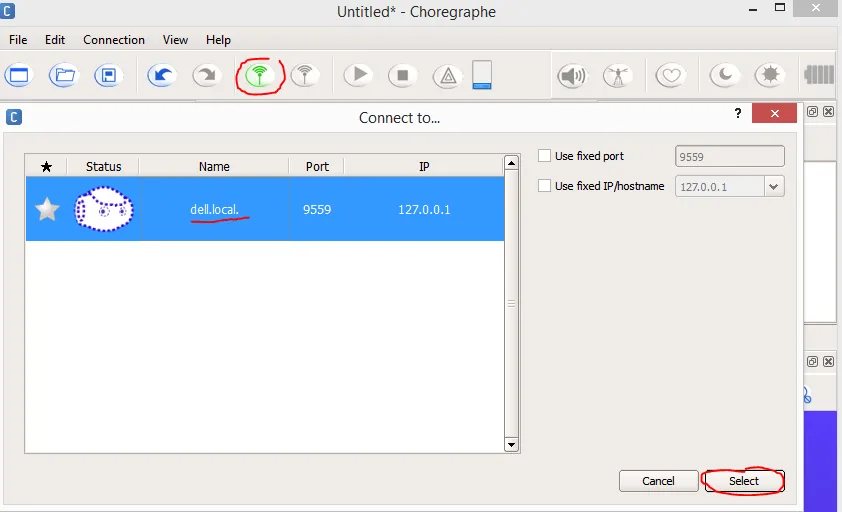Open the Edit menu

pyautogui.click(x=55, y=40)
